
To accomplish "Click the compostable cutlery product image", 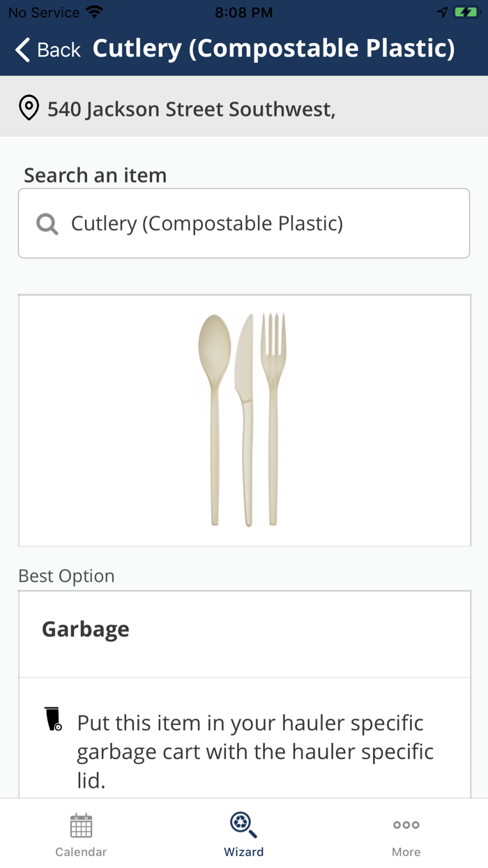I will tap(244, 419).
